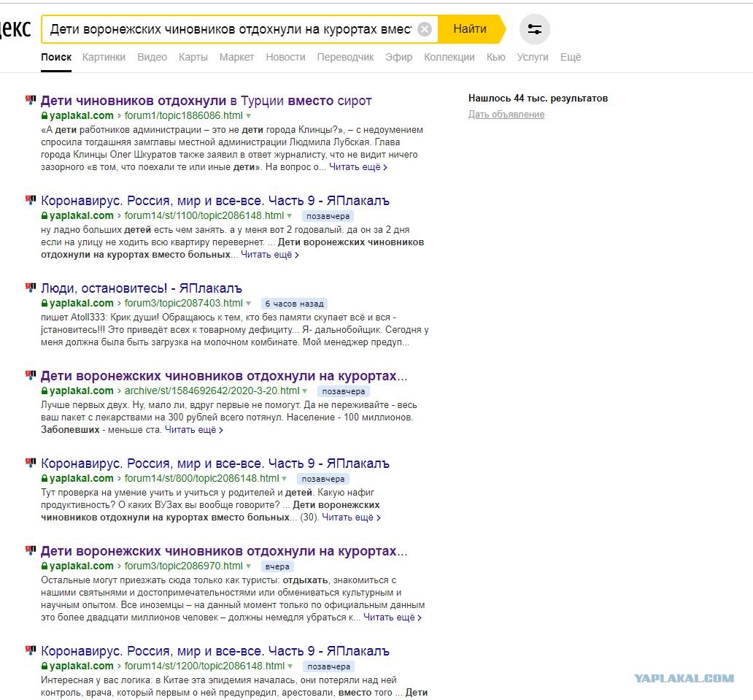Click the 'Дать объявление' link
Viewport: 753px width, 700px height.
pyautogui.click(x=506, y=115)
